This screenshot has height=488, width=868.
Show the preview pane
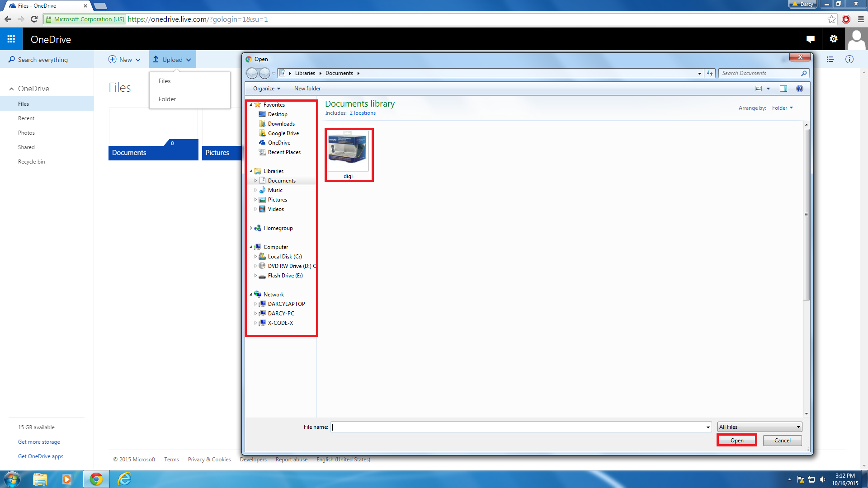point(783,89)
